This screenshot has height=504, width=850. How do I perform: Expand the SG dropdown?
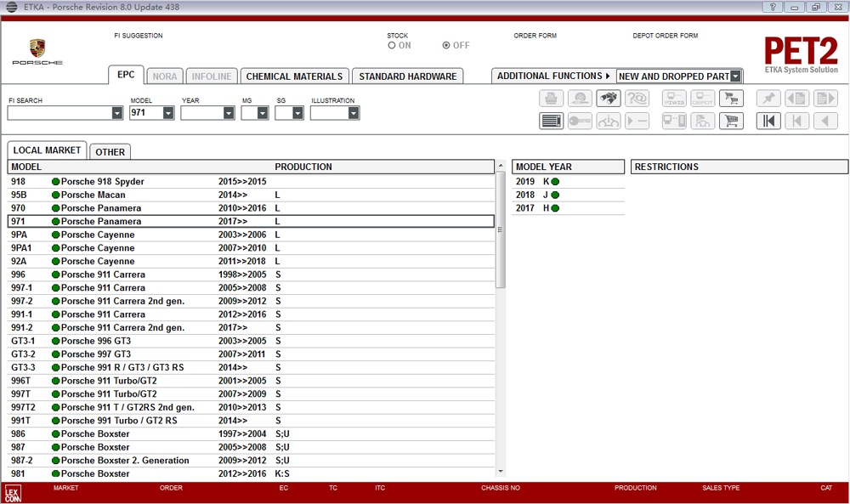tap(297, 113)
